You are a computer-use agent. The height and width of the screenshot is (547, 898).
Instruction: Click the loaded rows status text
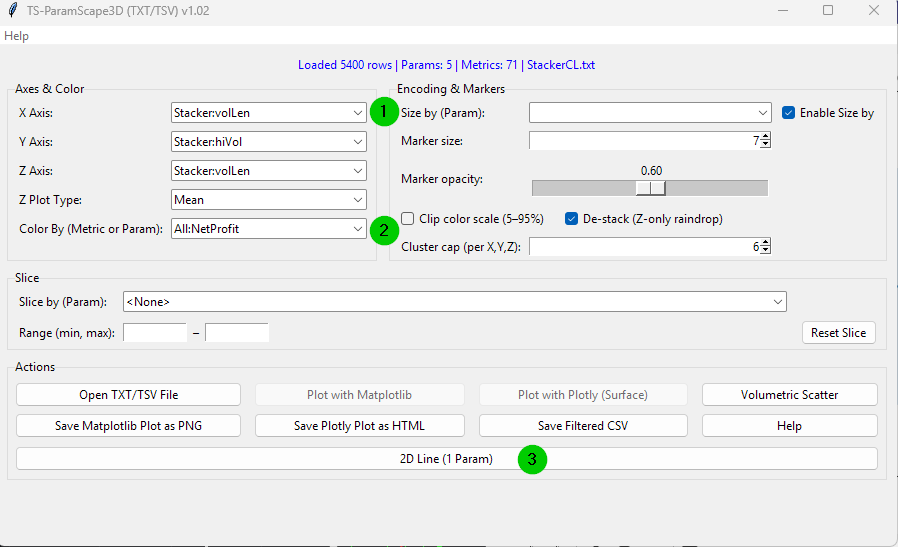[x=446, y=65]
